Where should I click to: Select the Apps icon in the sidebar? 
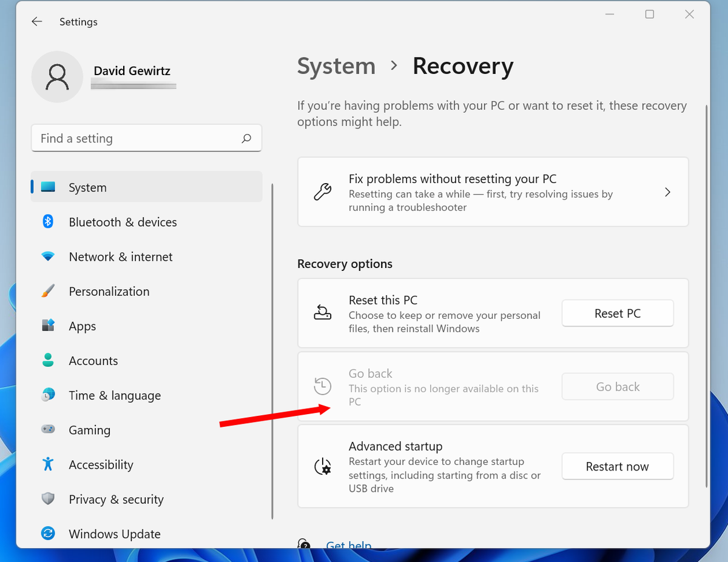(x=48, y=326)
